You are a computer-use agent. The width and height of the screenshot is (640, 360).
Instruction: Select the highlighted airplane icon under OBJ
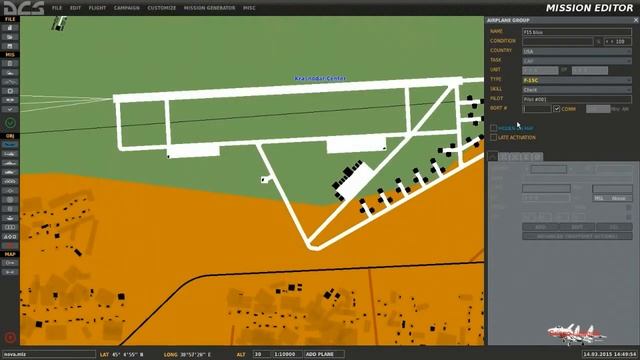click(10, 144)
